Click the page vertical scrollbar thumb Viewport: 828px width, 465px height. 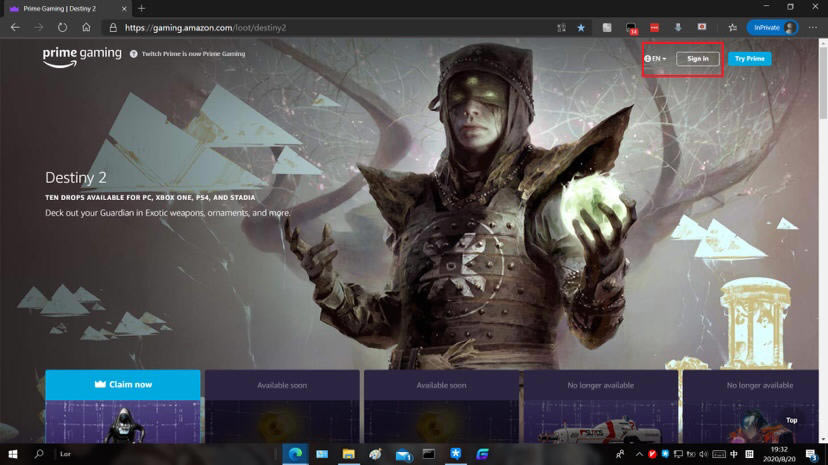(x=823, y=82)
